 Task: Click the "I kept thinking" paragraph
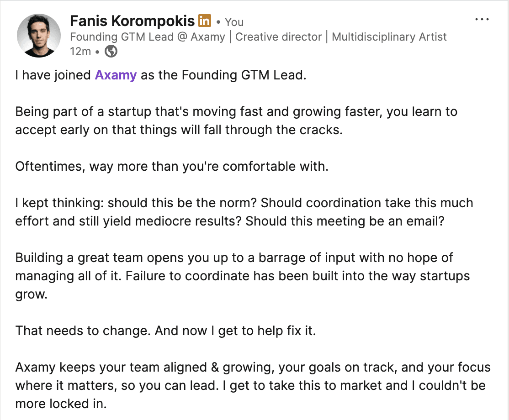(x=244, y=212)
